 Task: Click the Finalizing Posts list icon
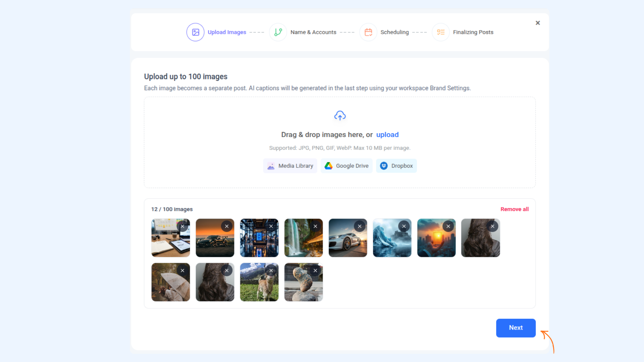coord(441,32)
